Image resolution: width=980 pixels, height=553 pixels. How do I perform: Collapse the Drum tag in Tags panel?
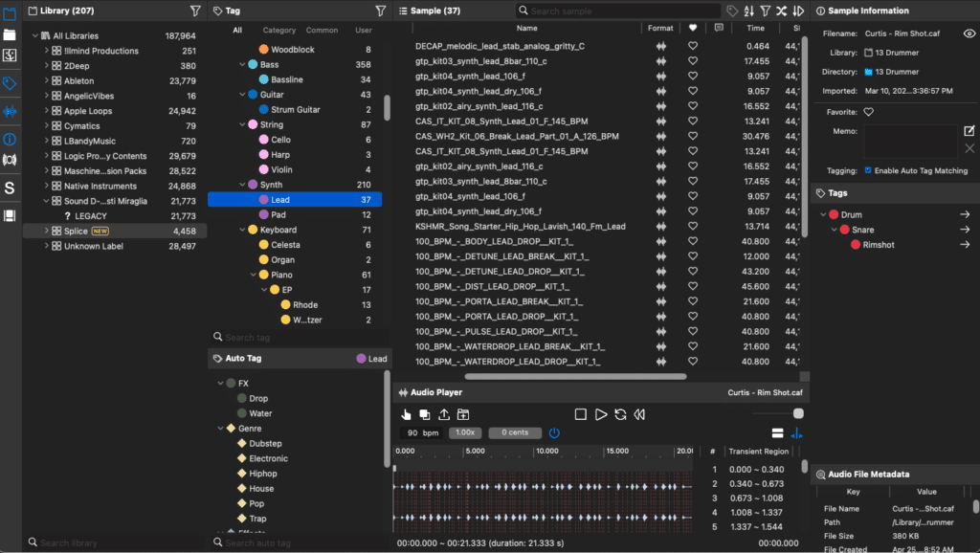pyautogui.click(x=823, y=214)
